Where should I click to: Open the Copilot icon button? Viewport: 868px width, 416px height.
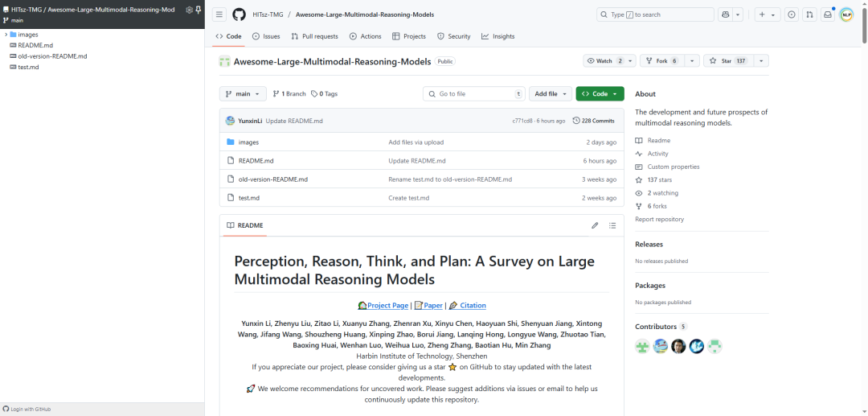click(725, 14)
